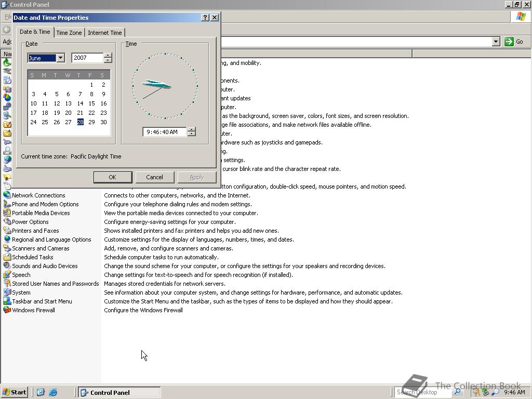Click the year field showing 2007
The width and height of the screenshot is (532, 399).
[87, 58]
